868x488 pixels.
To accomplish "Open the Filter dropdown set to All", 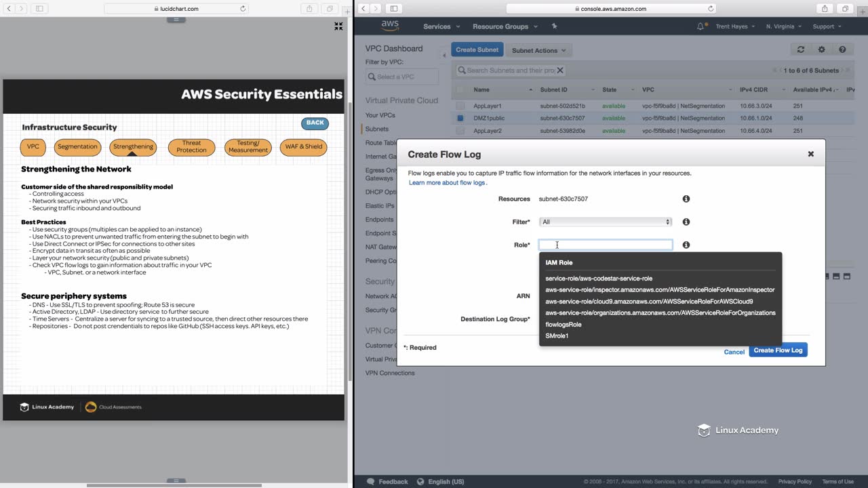I will click(x=605, y=222).
